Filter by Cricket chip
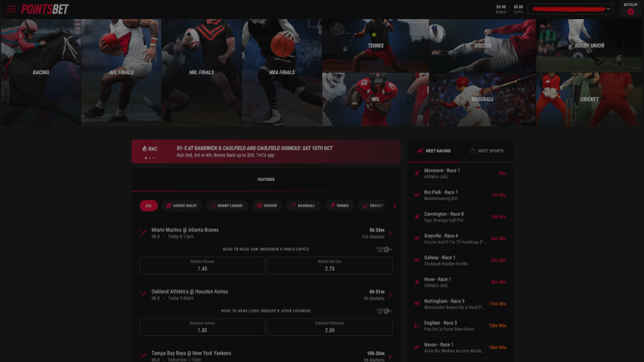 coord(373,205)
